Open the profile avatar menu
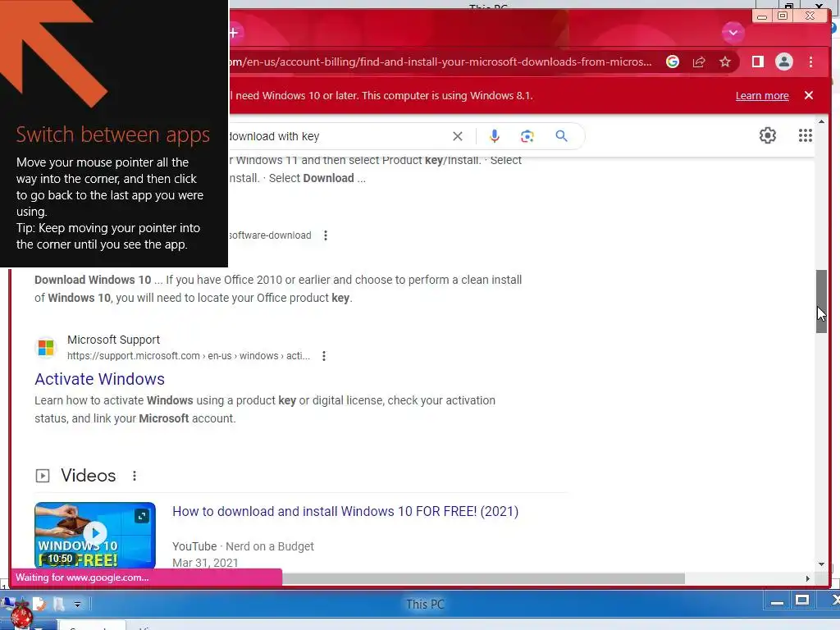Screen dimensions: 840x630 pyautogui.click(x=783, y=62)
